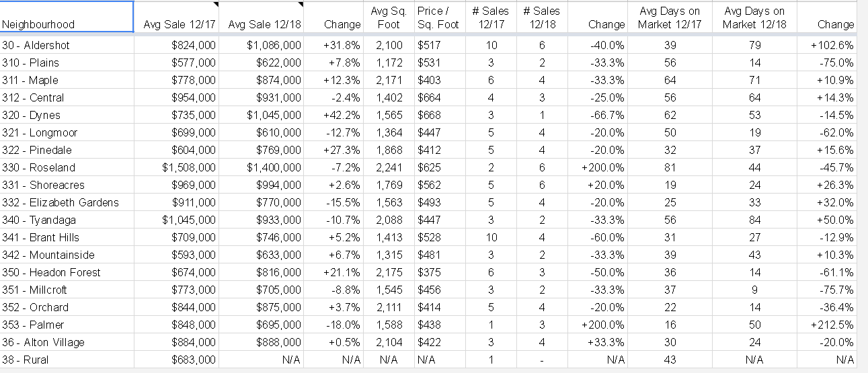Click Tyandaga's $1,045,000 average sale cell
868x373 pixels.
[176, 220]
